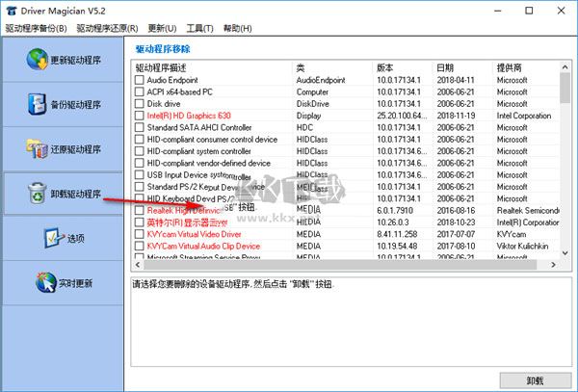
Task: Sort by the 日期 column header
Action: coord(445,67)
